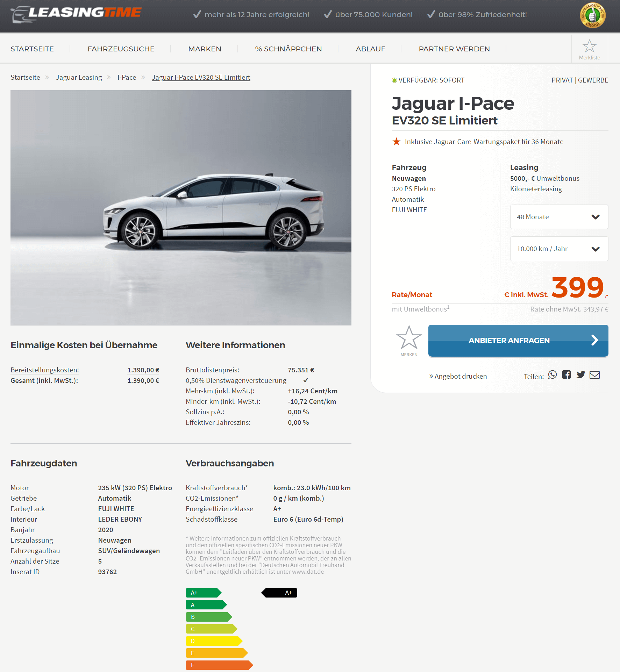
Task: Share the offer by email icon
Action: (x=595, y=375)
